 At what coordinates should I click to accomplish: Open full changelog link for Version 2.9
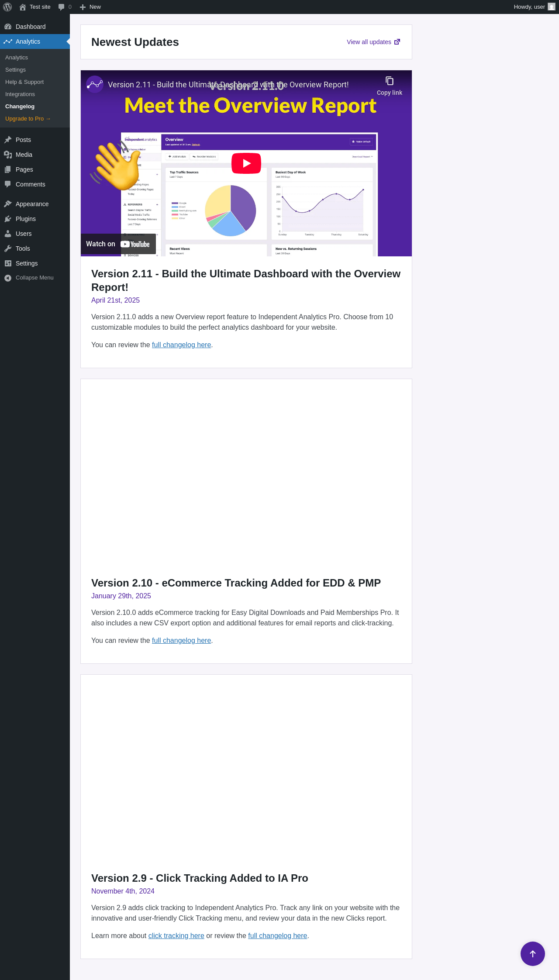coord(278,936)
